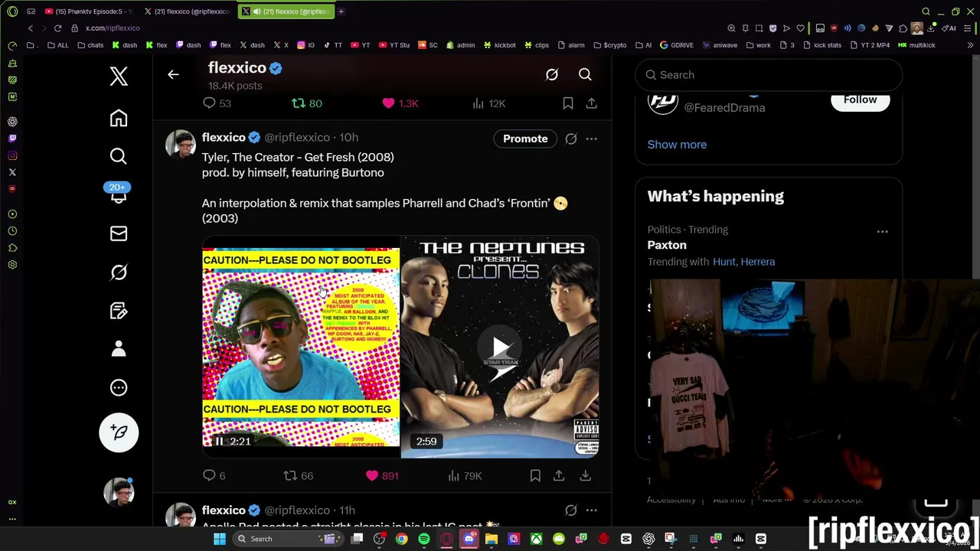Open Spotify from taskbar
The height and width of the screenshot is (551, 980).
424,539
